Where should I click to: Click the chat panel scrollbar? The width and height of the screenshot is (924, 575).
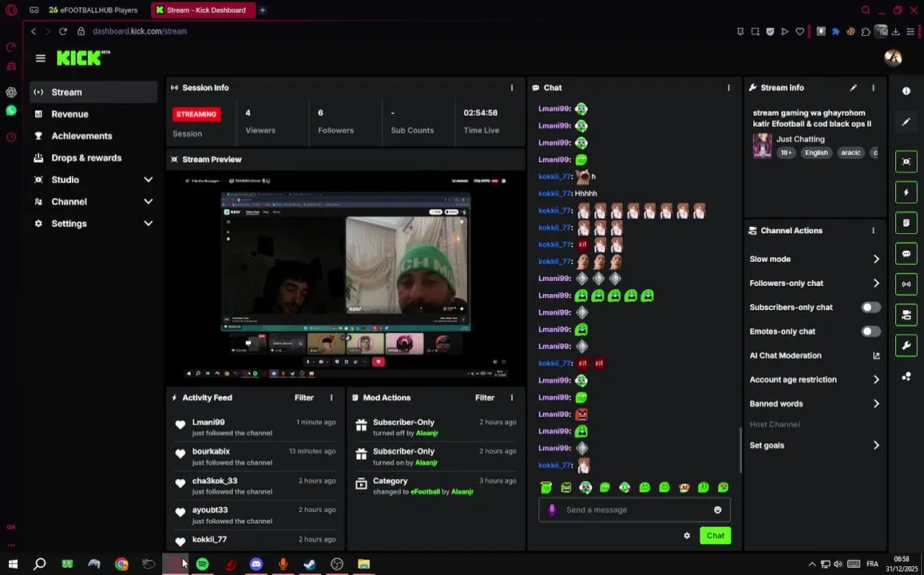point(740,449)
